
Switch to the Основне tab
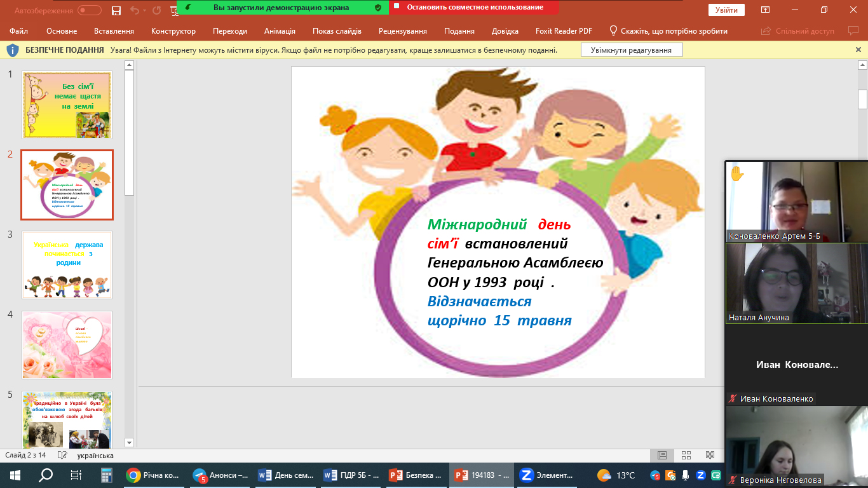[62, 30]
